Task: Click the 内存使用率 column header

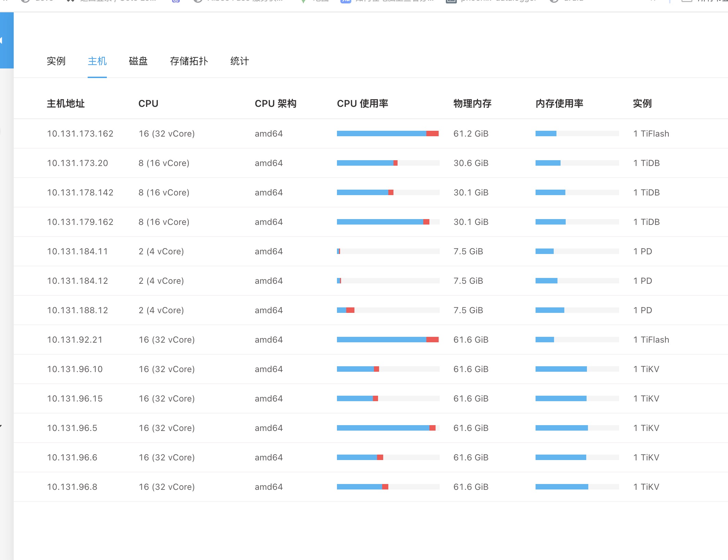Action: pos(559,103)
